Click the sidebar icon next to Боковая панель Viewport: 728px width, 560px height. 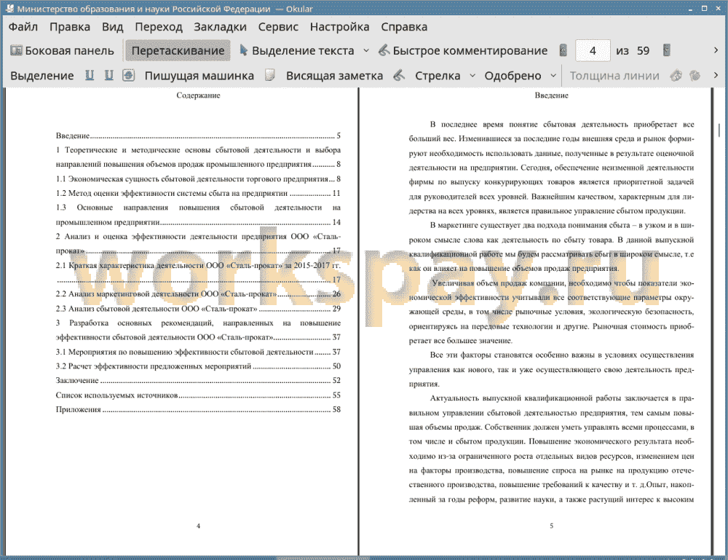(16, 50)
